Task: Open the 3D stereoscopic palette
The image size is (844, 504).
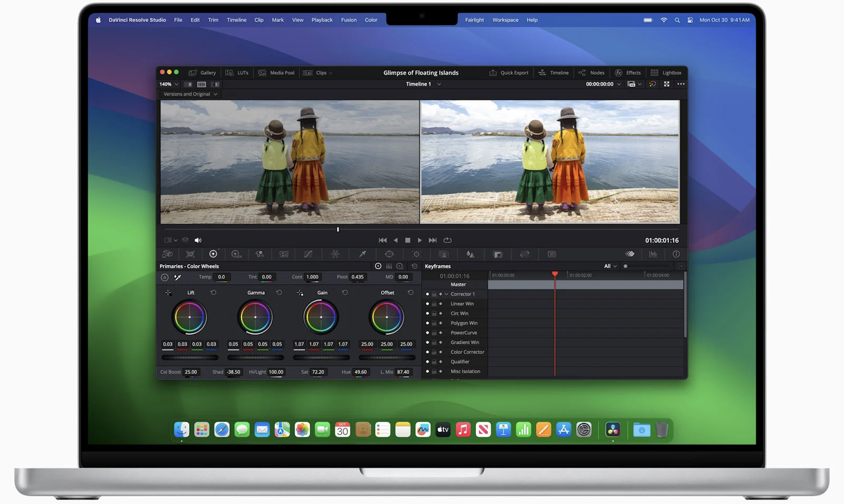Action: pyautogui.click(x=552, y=254)
